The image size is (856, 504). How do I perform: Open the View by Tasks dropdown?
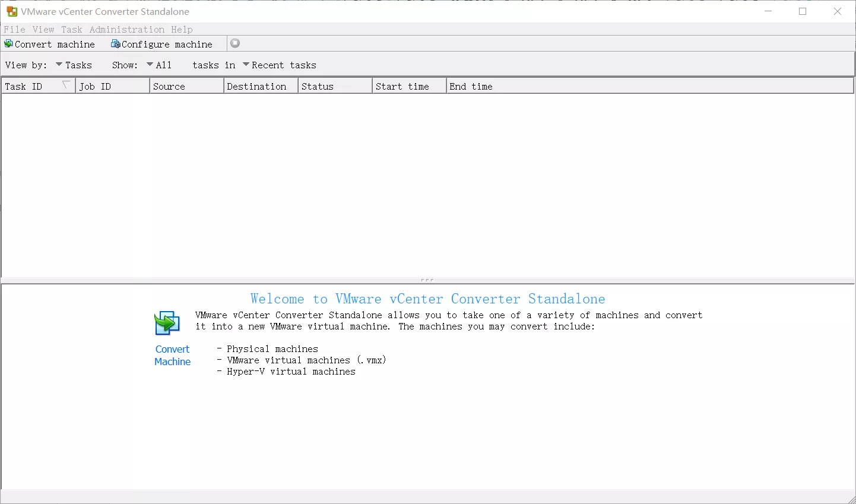click(x=74, y=65)
